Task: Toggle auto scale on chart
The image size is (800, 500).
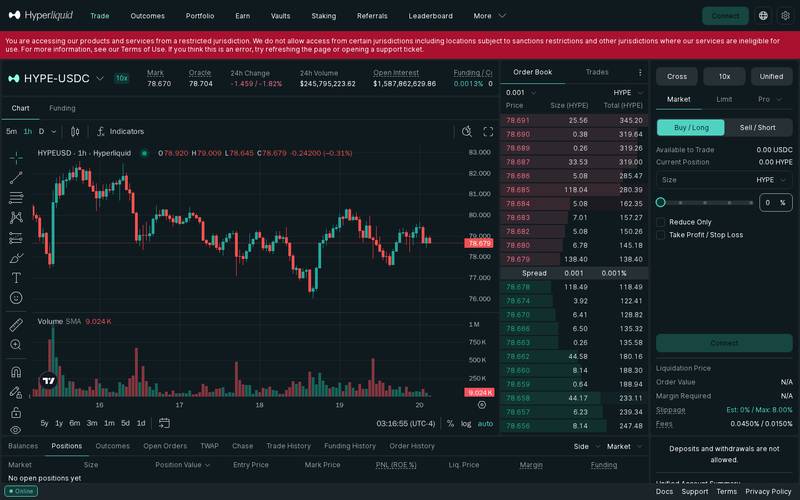Action: (x=485, y=423)
